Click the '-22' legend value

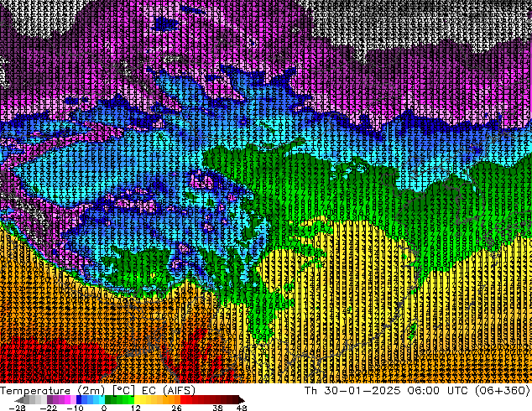pyautogui.click(x=49, y=408)
